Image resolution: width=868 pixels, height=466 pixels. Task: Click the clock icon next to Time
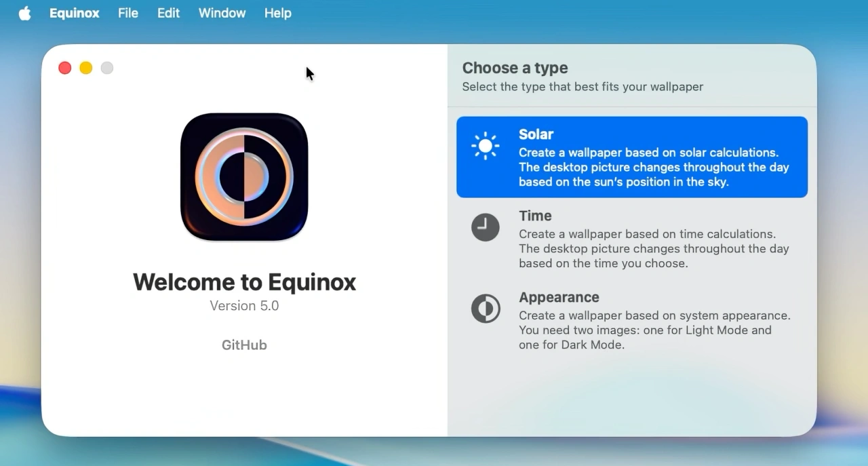tap(485, 227)
